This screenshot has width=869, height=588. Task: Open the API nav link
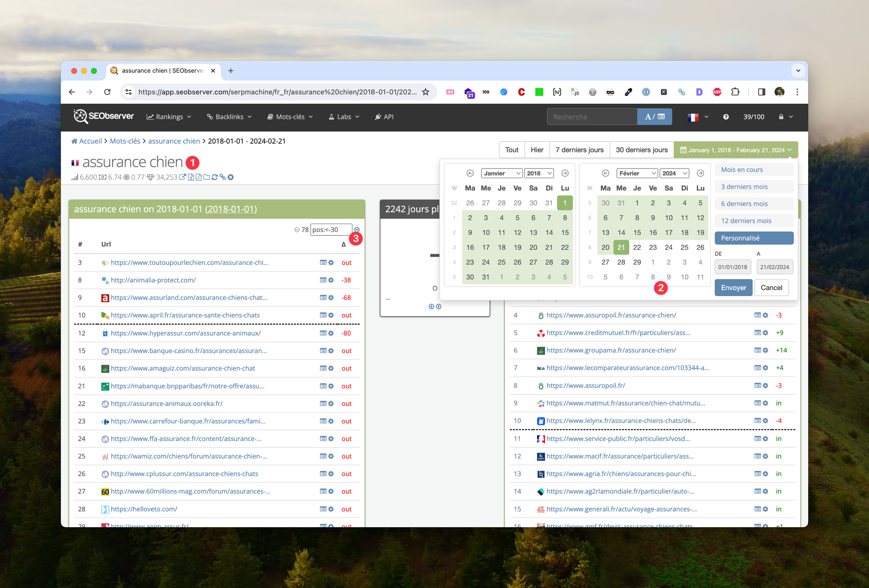tap(384, 117)
